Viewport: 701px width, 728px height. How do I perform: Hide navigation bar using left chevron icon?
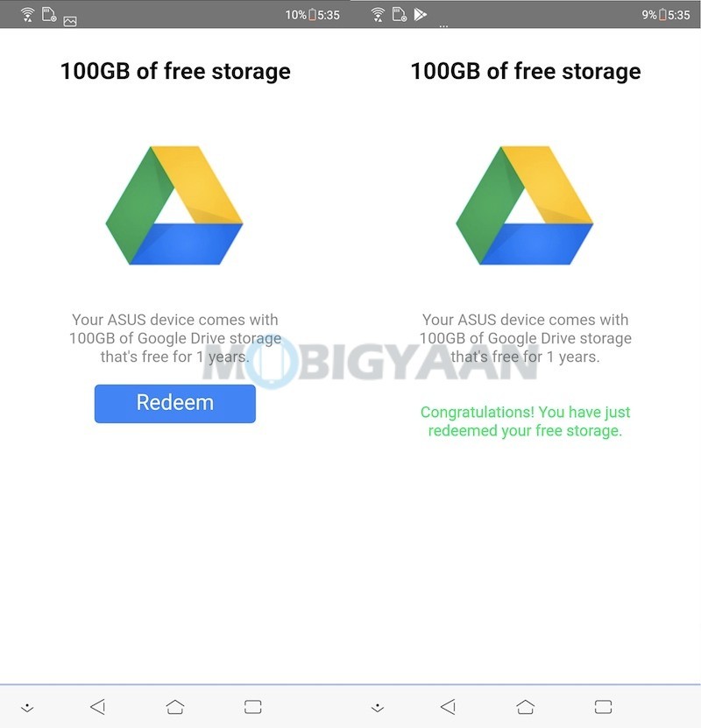tap(27, 708)
